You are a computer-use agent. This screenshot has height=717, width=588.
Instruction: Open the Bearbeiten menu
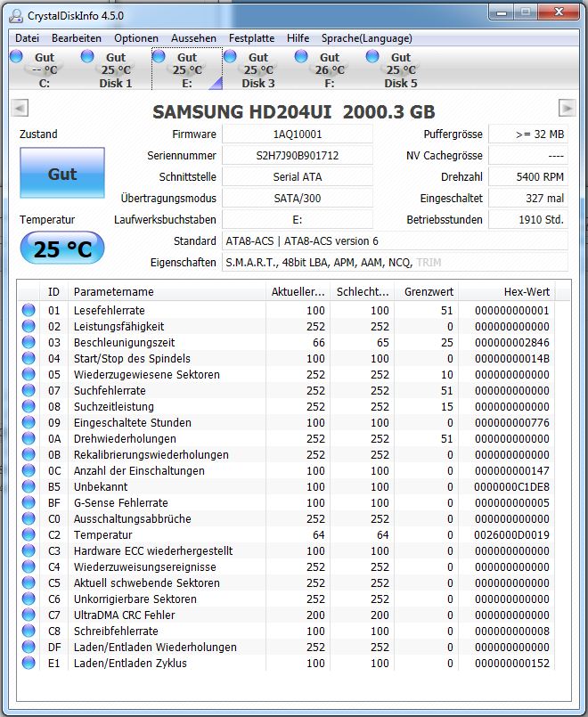pos(77,38)
